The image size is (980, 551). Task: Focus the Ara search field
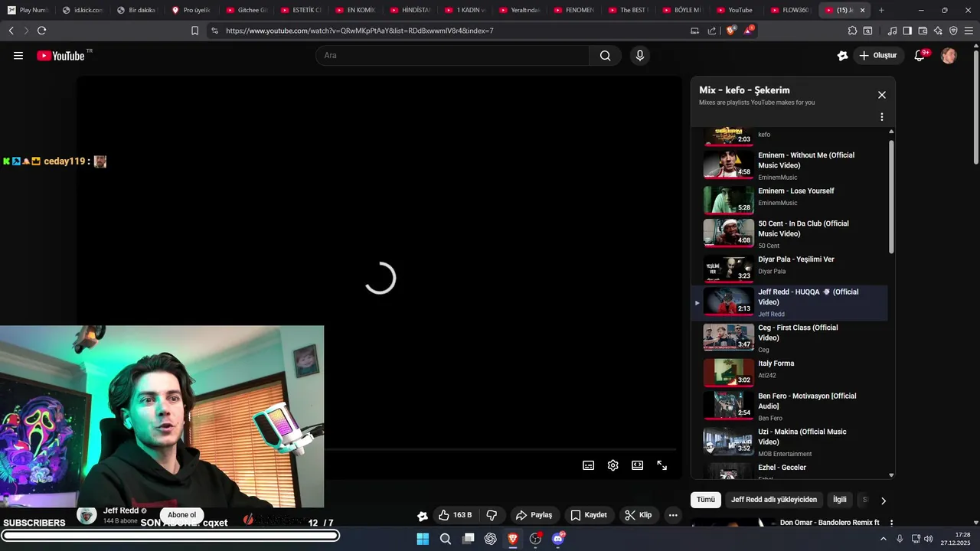pos(452,55)
